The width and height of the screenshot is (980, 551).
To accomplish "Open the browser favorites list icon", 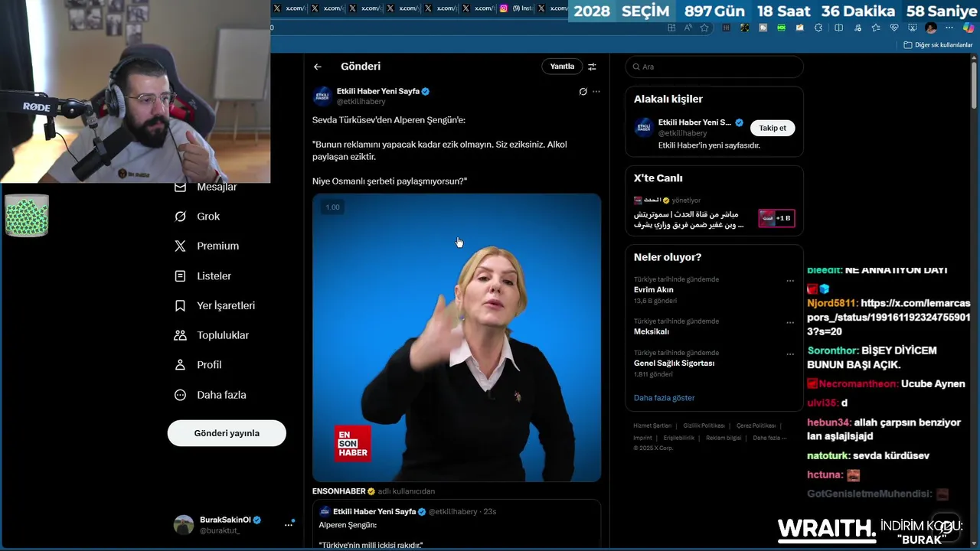I will coord(875,28).
